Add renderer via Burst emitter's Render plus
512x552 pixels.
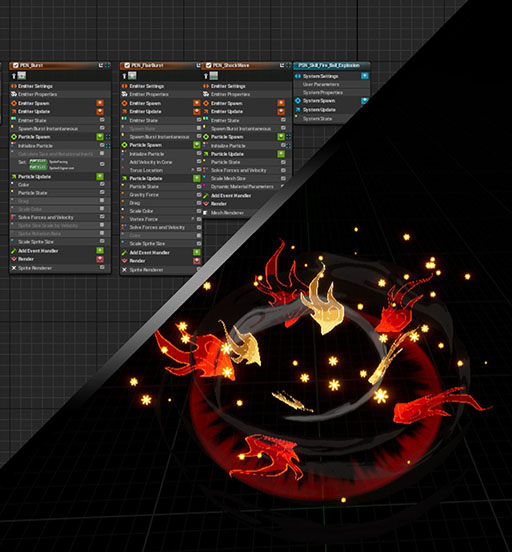100,259
